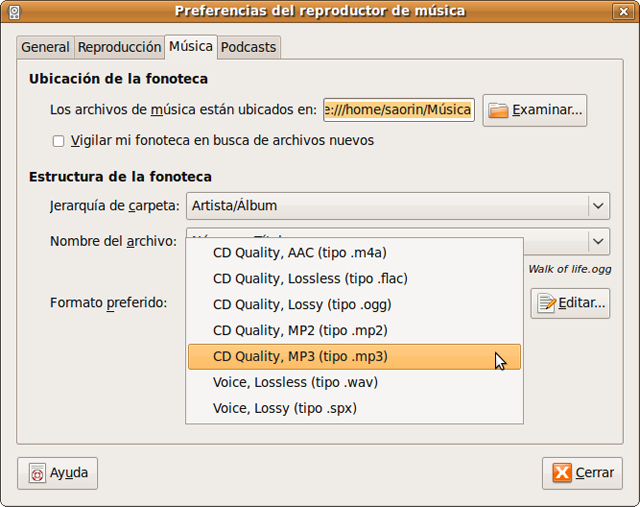Open the window menu icon in title bar
Screen dimensions: 640x507
[12, 11]
